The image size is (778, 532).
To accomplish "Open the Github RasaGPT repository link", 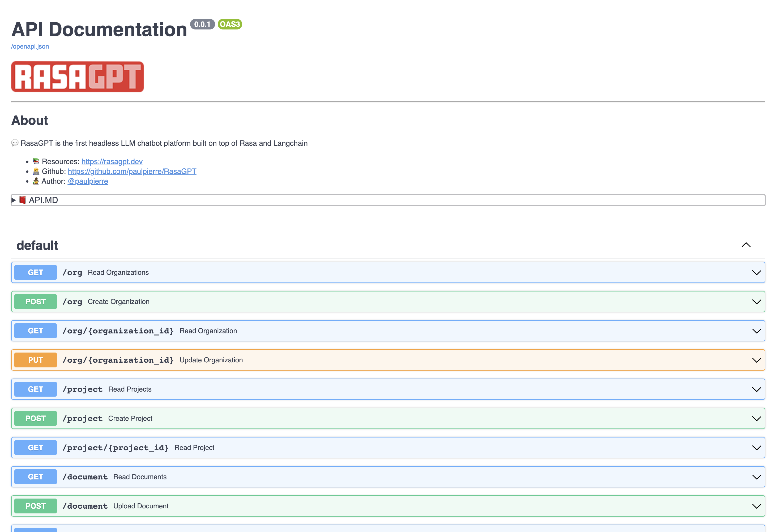I will [x=132, y=171].
